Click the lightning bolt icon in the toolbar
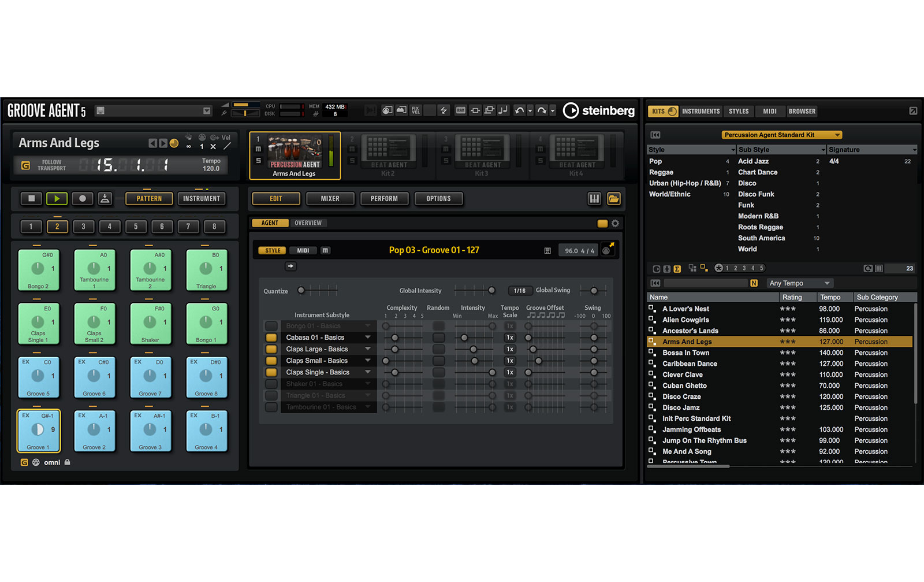The image size is (924, 582). click(x=444, y=110)
